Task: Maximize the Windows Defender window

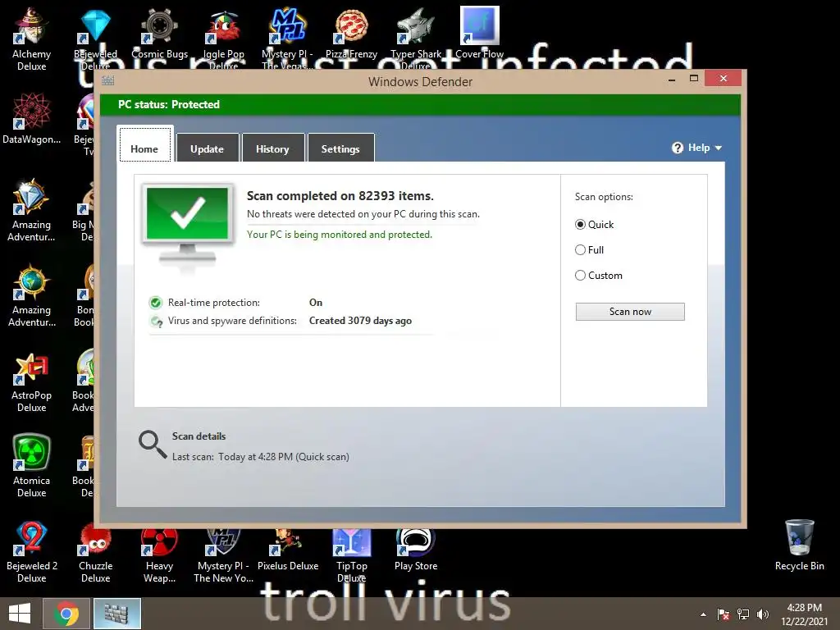Action: pos(694,78)
